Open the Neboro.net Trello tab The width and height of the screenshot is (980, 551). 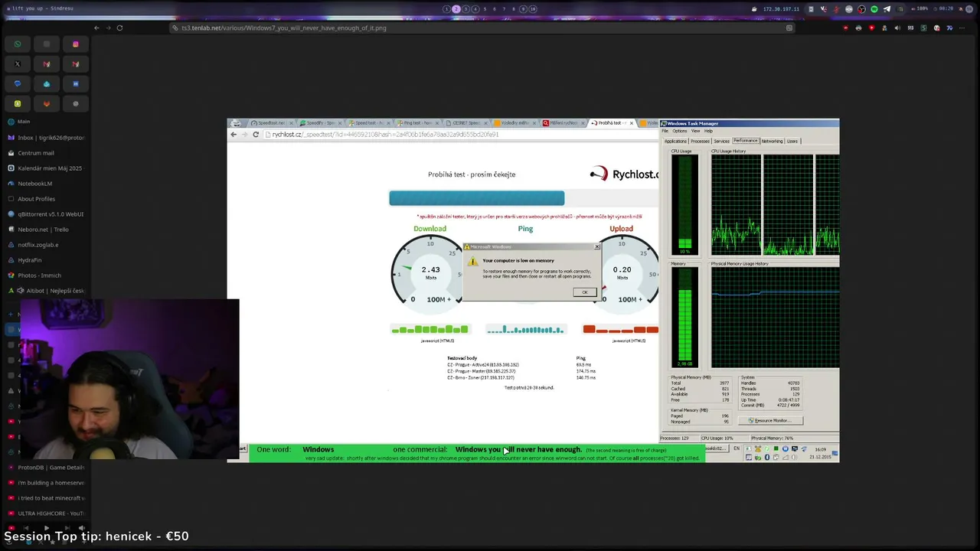[46, 230]
